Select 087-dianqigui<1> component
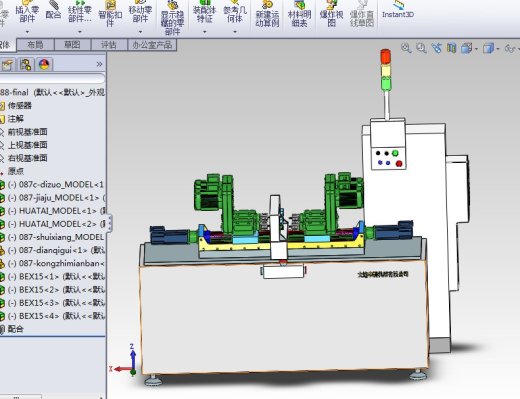520x399 pixels. 56,250
